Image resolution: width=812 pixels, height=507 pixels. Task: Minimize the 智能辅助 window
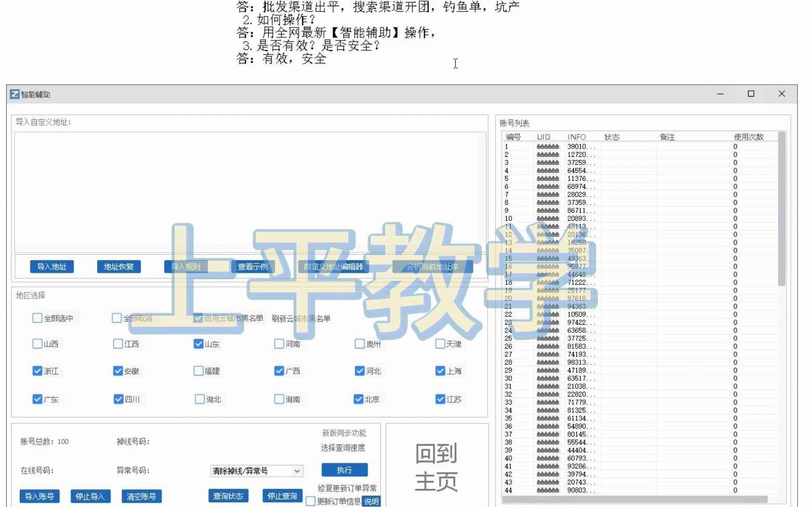(x=720, y=94)
